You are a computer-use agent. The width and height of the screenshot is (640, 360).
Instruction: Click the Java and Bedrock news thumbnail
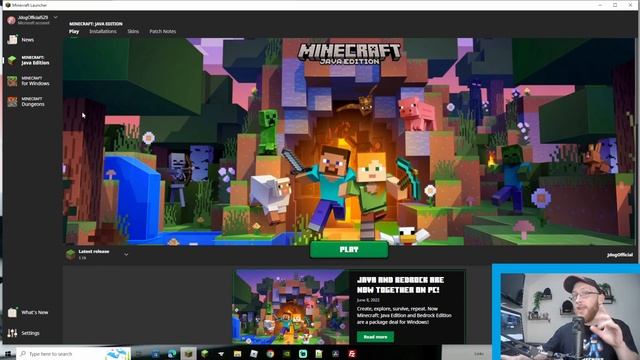[291, 307]
